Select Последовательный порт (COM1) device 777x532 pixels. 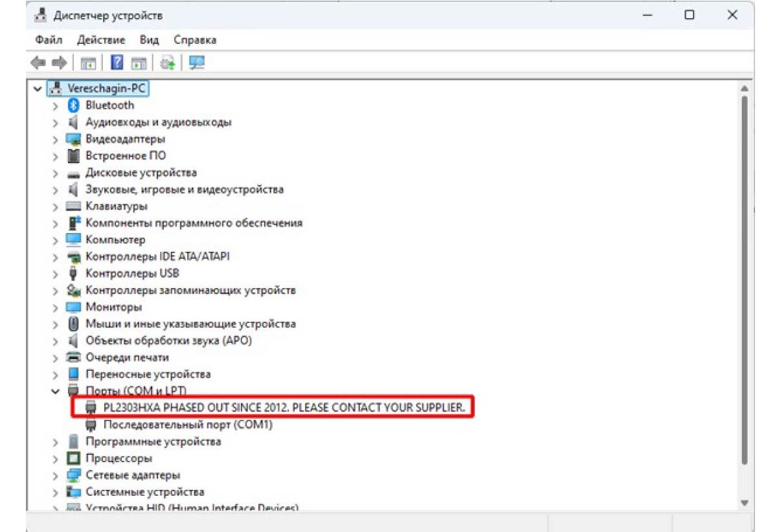pyautogui.click(x=188, y=425)
